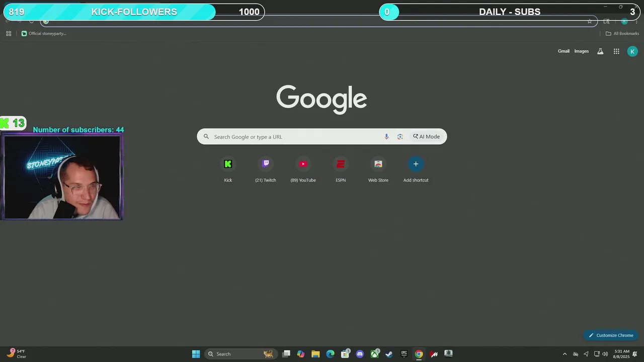
Task: Launch Copilot from taskbar
Action: tap(301, 354)
